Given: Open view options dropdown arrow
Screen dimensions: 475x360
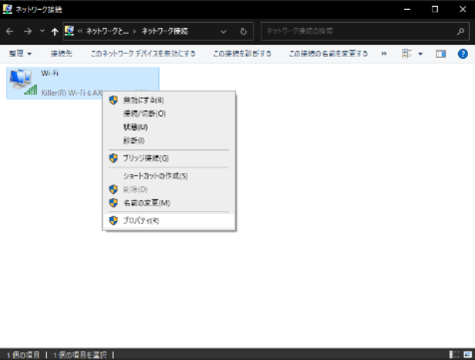Looking at the screenshot, I should 420,54.
